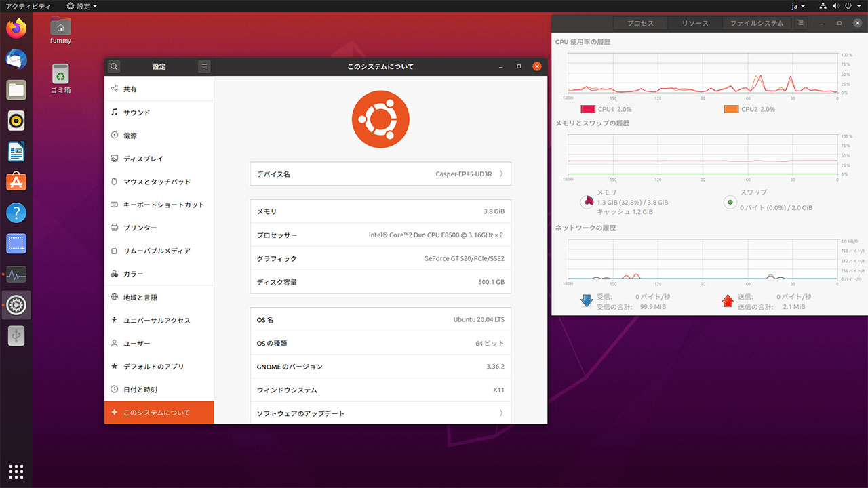Select デフォルトのアプリ in sidebar
This screenshot has height=488, width=868.
pyautogui.click(x=159, y=367)
